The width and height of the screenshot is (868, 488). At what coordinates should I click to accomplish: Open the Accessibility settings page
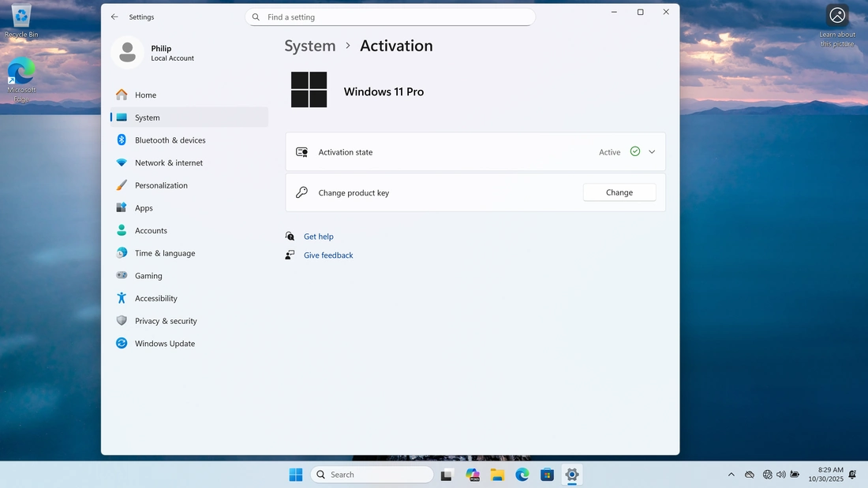(x=155, y=299)
